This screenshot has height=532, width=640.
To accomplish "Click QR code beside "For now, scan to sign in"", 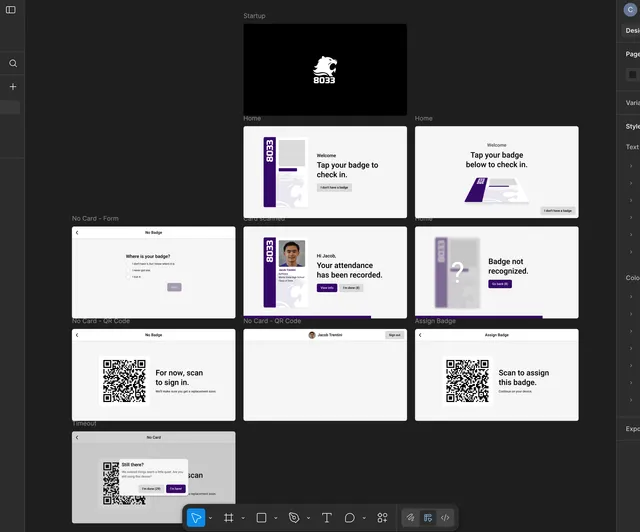I will tap(124, 381).
